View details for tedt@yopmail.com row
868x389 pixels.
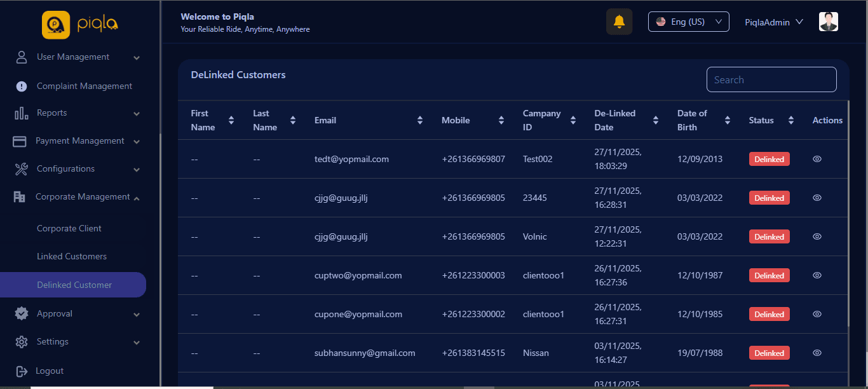(x=817, y=159)
